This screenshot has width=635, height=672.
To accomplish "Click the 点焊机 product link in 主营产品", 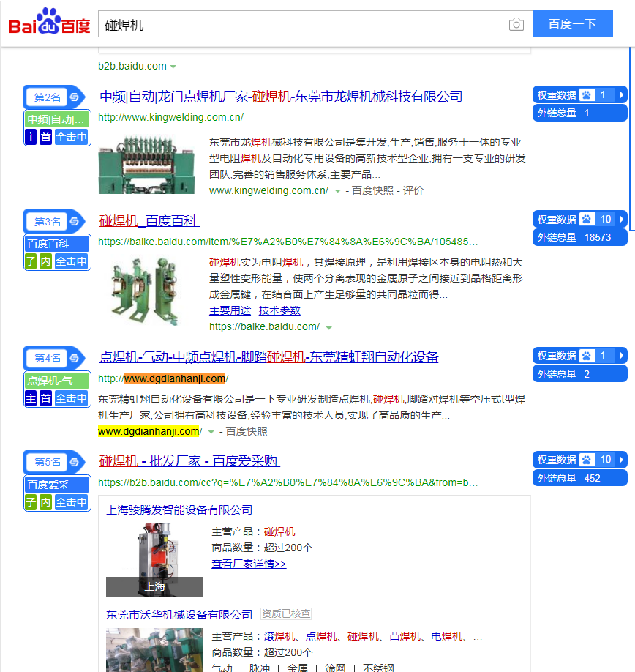I will click(x=321, y=636).
